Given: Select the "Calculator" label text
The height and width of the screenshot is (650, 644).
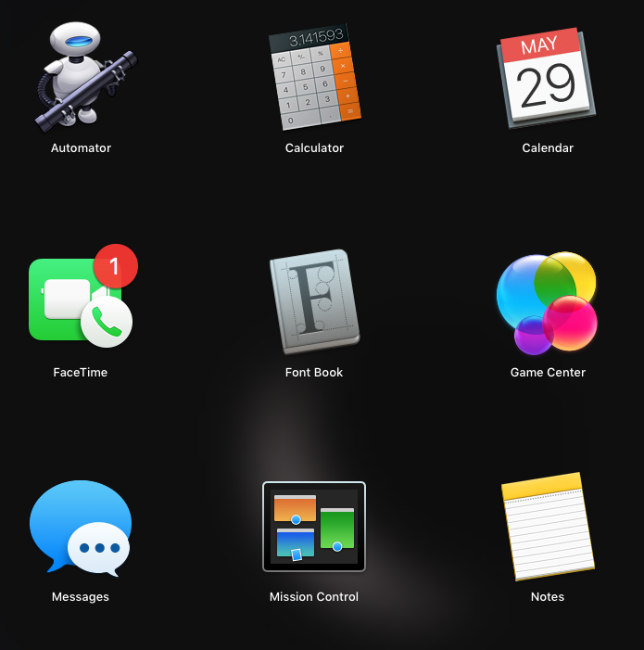Looking at the screenshot, I should pos(314,148).
